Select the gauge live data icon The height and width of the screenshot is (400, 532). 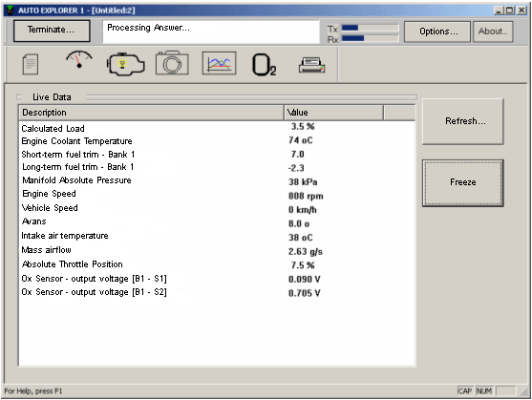coord(79,60)
